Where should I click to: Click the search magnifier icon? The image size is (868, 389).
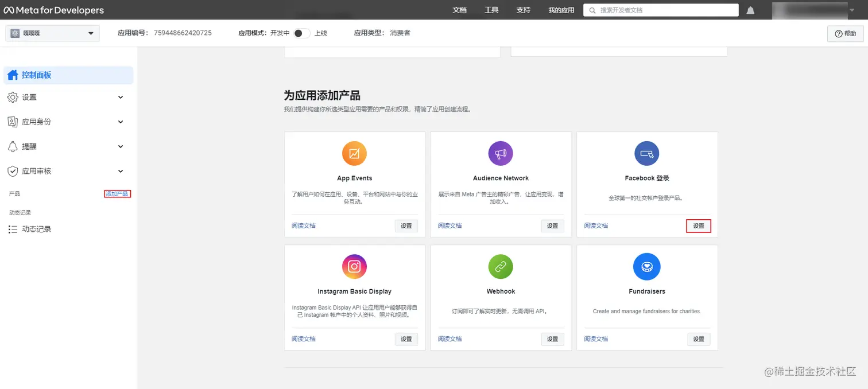click(x=593, y=10)
